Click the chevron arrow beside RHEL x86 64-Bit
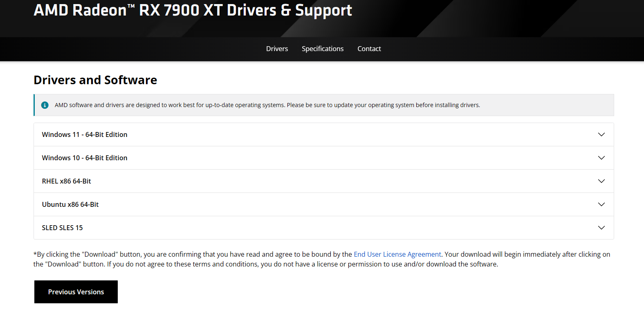 pos(601,181)
